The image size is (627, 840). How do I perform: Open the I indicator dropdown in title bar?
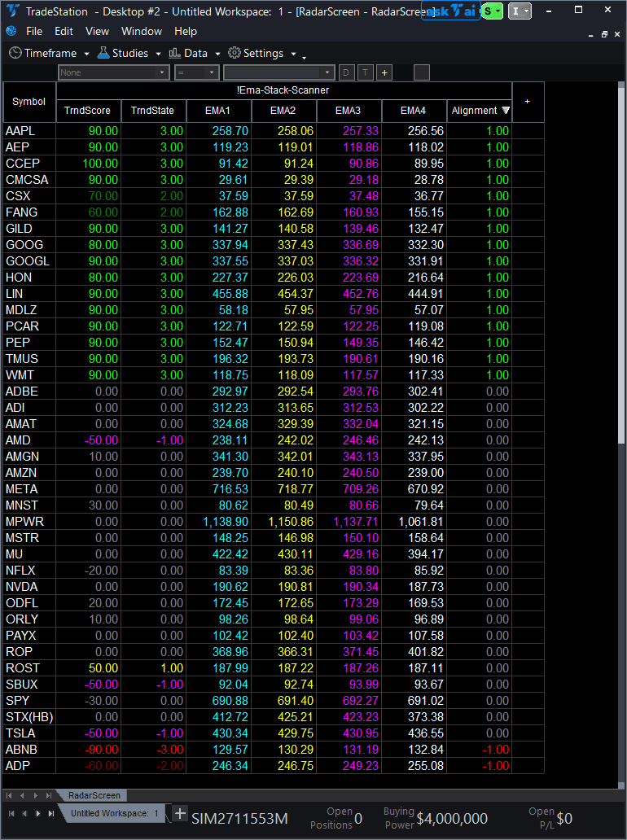click(520, 11)
